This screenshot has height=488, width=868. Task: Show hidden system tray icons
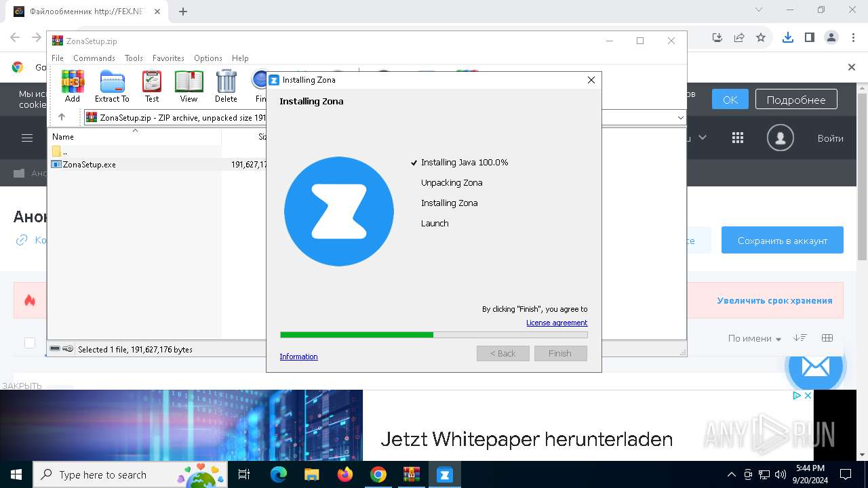pyautogui.click(x=731, y=474)
